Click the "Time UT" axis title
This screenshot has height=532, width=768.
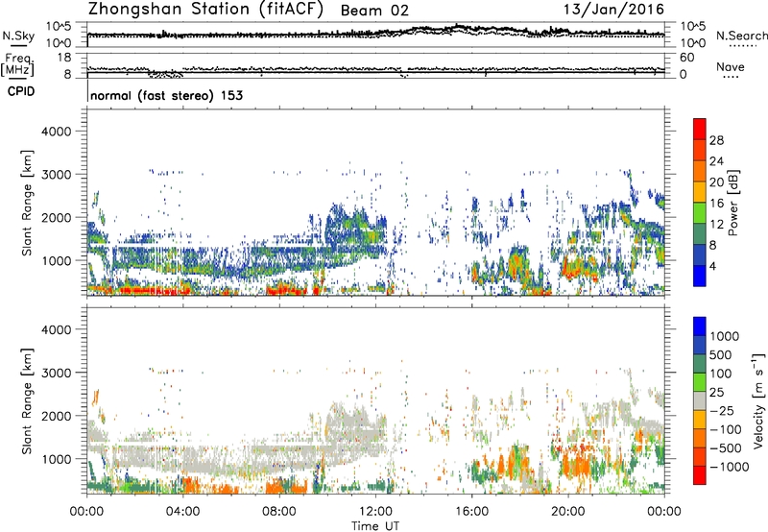375,526
